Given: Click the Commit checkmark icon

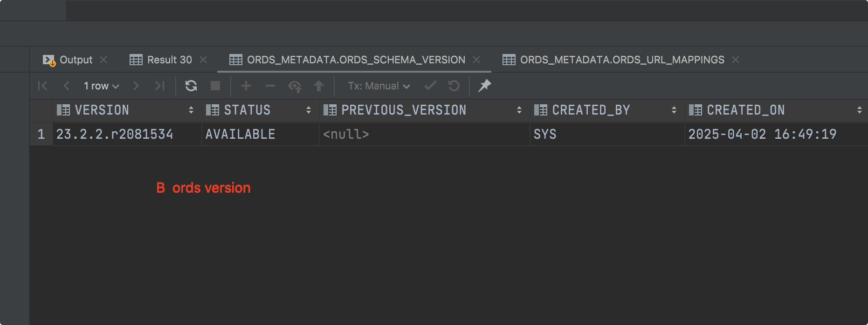Looking at the screenshot, I should coord(430,86).
